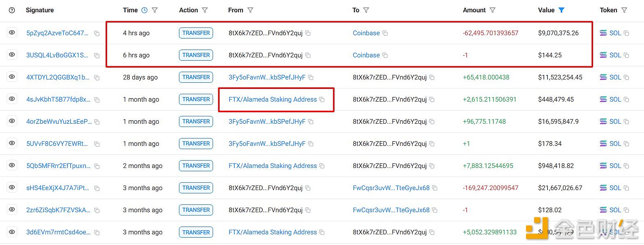Toggle eye icon for 5pZyq2AzveToC647 transaction

click(12, 33)
